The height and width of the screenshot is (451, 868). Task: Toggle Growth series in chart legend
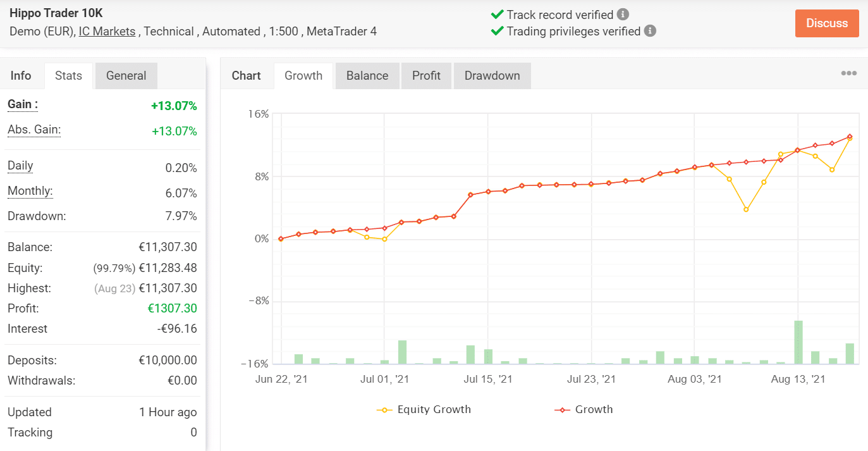[584, 409]
